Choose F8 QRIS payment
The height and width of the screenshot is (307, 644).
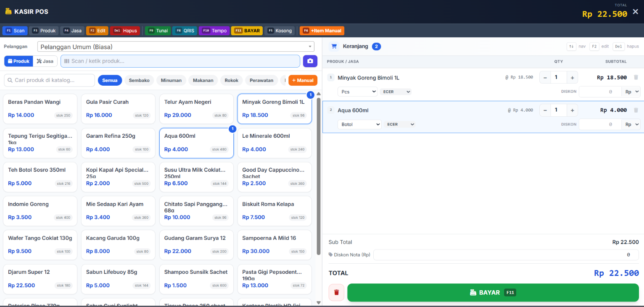(x=185, y=31)
